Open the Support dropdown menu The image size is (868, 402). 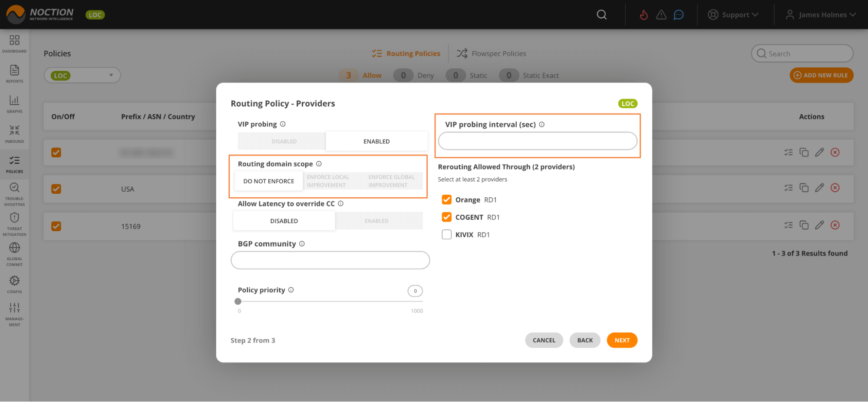(x=733, y=15)
